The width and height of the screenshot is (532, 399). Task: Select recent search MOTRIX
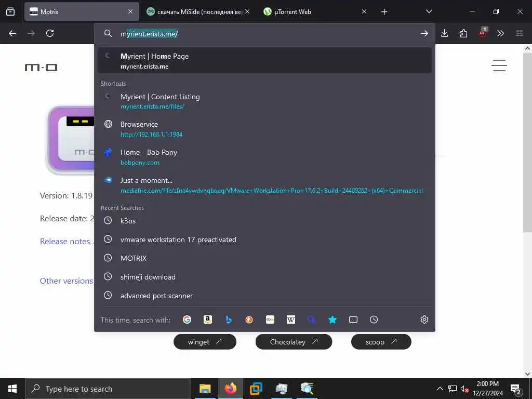tap(264, 258)
